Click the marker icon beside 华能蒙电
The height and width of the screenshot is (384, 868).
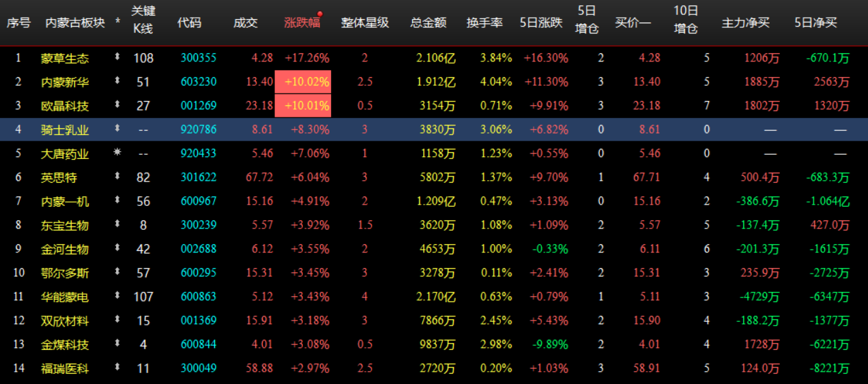coord(117,296)
